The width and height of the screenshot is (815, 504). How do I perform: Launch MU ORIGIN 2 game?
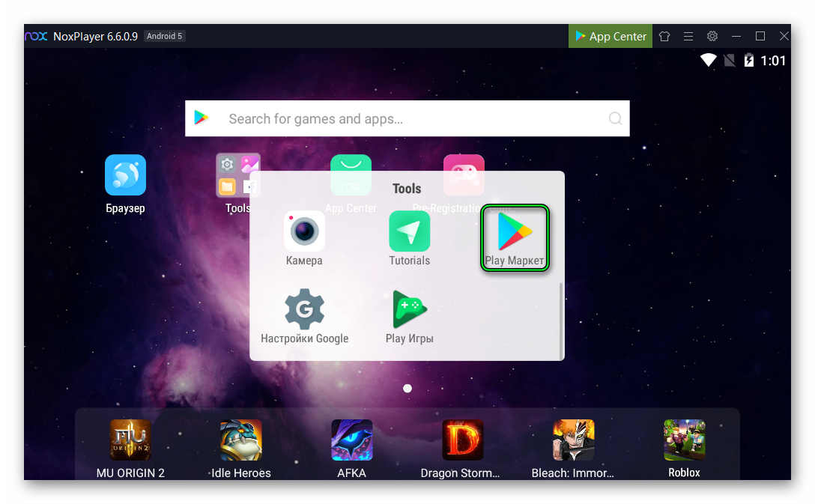tap(130, 440)
